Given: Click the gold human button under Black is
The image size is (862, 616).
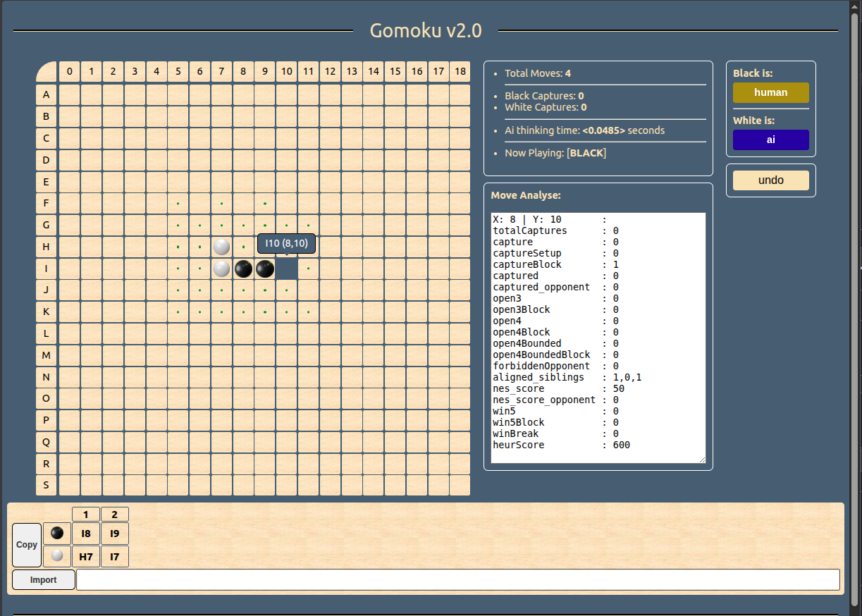Looking at the screenshot, I should pyautogui.click(x=770, y=92).
